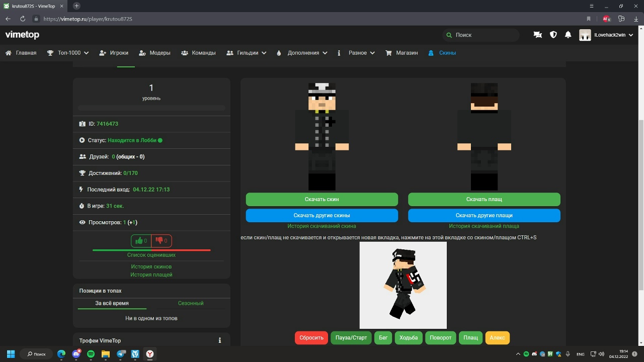Open the notifications bell icon
The image size is (644, 362).
point(568,35)
